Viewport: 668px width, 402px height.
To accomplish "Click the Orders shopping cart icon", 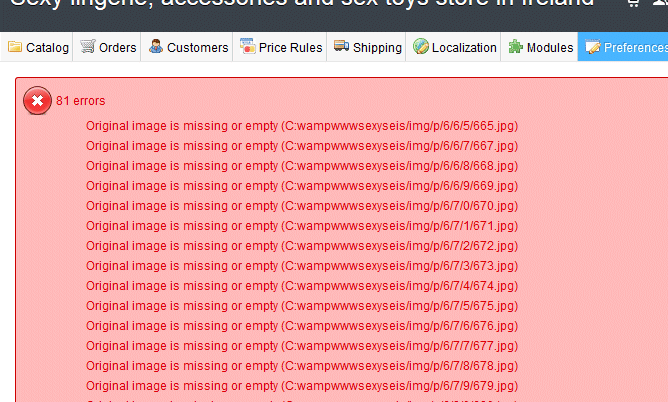I will 87,46.
